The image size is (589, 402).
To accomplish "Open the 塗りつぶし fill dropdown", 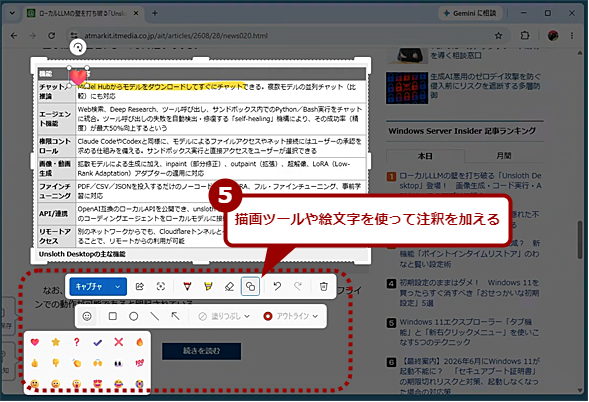I will (x=224, y=316).
